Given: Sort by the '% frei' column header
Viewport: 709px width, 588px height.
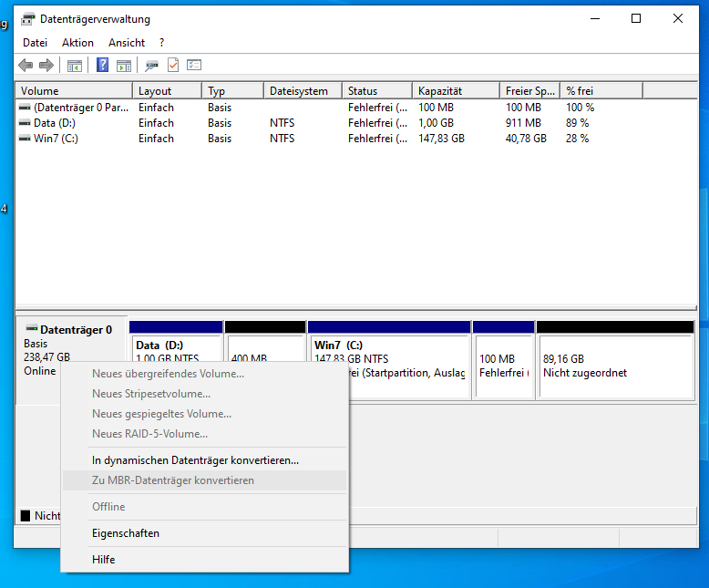Looking at the screenshot, I should [601, 91].
